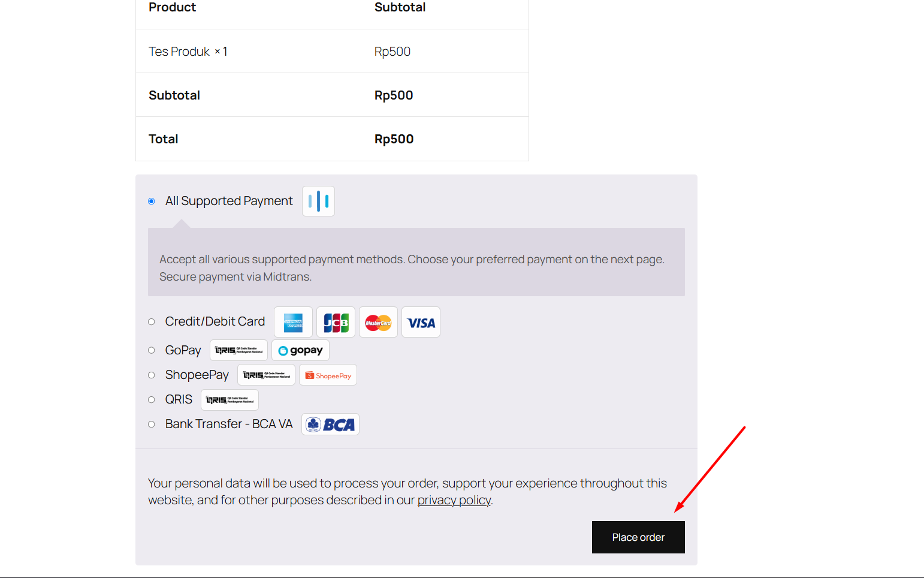Choose Bank Transfer - BCA VA option
Screen dimensions: 924x578
pyautogui.click(x=152, y=425)
